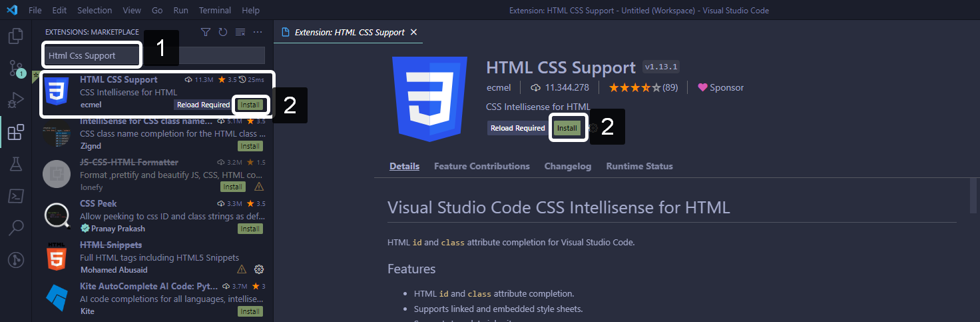The height and width of the screenshot is (322, 980).
Task: Open the Run and Debug view
Action: [x=15, y=100]
